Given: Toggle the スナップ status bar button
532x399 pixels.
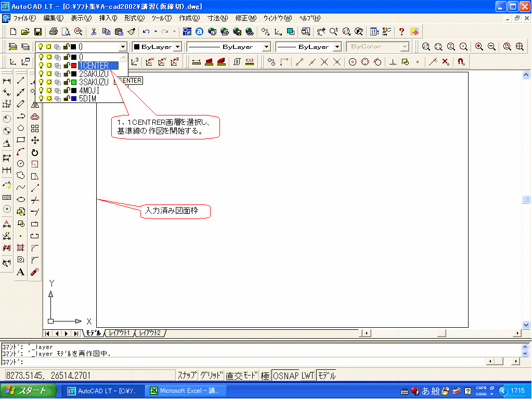Looking at the screenshot, I should [x=187, y=375].
